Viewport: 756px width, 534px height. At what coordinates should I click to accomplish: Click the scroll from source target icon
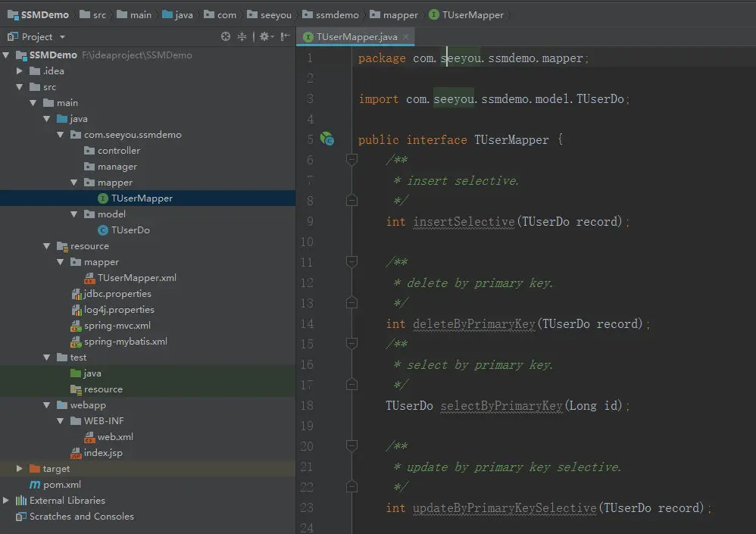[226, 36]
